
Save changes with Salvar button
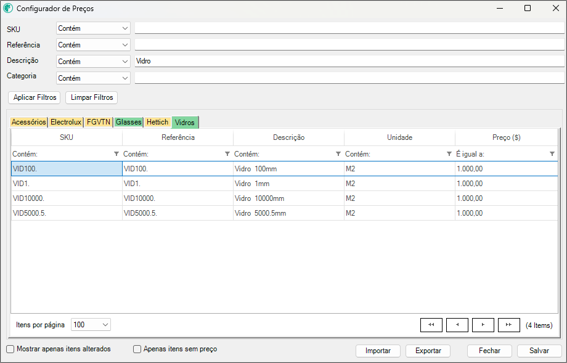(539, 350)
